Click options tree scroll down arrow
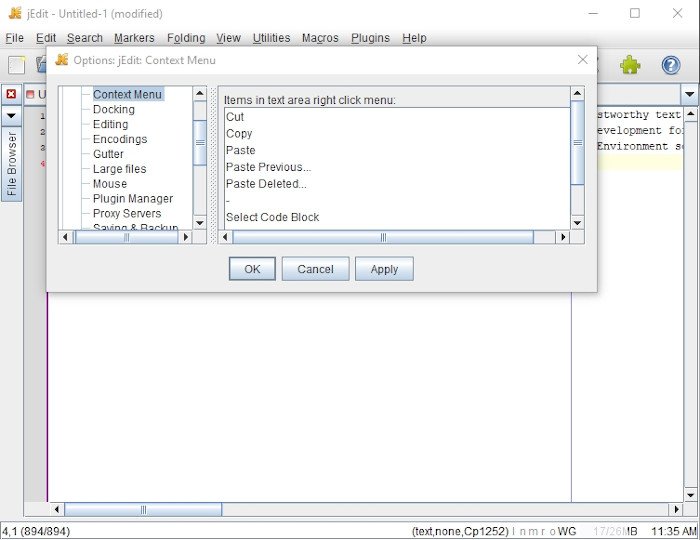Image resolution: width=700 pixels, height=540 pixels. (200, 223)
